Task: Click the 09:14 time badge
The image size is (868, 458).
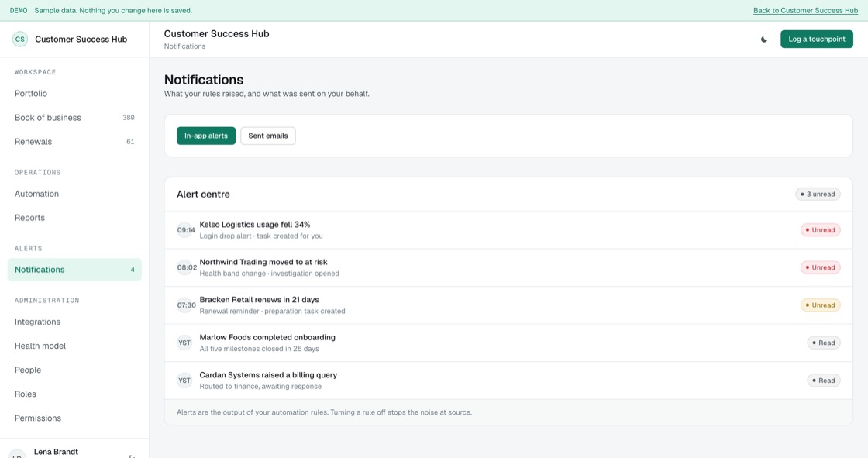Action: (x=186, y=230)
